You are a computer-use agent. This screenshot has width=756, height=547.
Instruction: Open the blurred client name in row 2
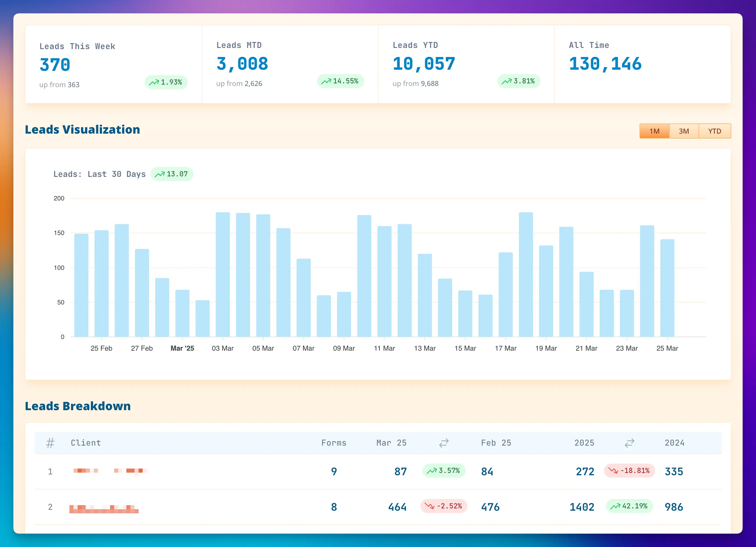click(x=104, y=509)
